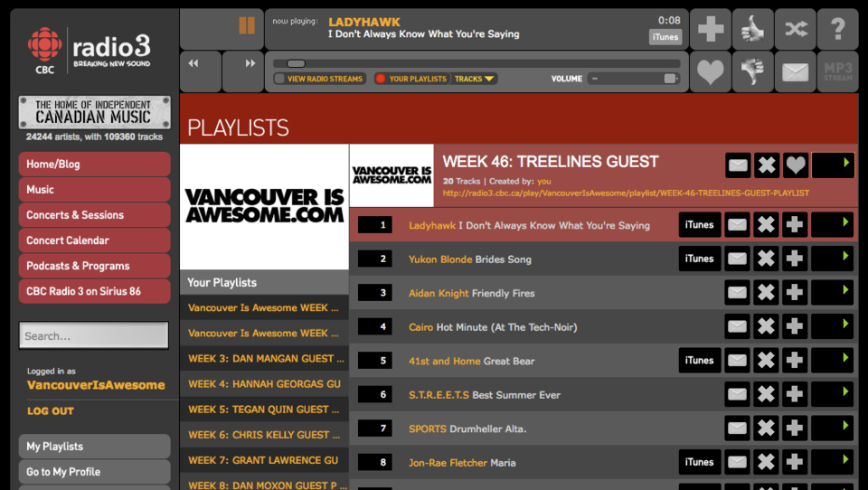The image size is (868, 490).
Task: Play the Week 46 Treelines Guest playlist
Action: point(833,165)
